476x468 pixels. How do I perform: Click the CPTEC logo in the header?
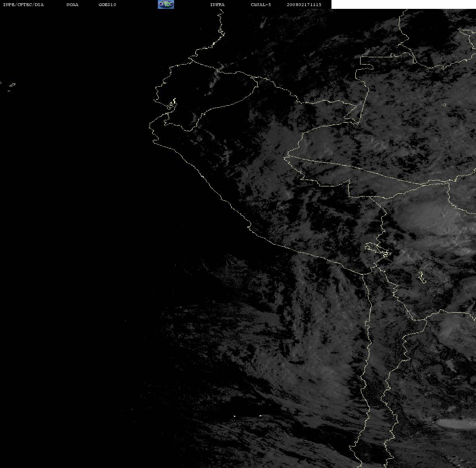[166, 4]
